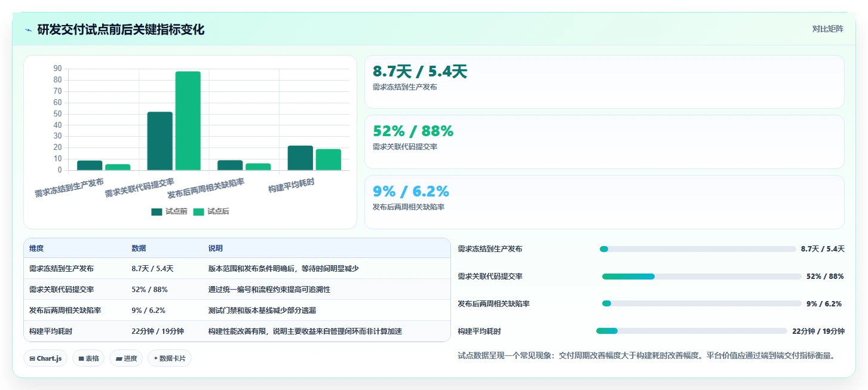Click note 通过统一编号和流程约束提高可追溯性

tap(269, 290)
